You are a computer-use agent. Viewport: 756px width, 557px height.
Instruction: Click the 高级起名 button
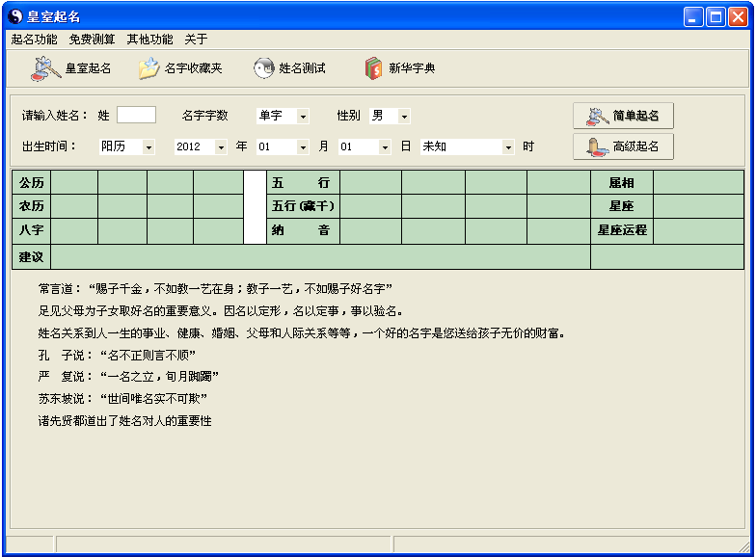[x=623, y=146]
